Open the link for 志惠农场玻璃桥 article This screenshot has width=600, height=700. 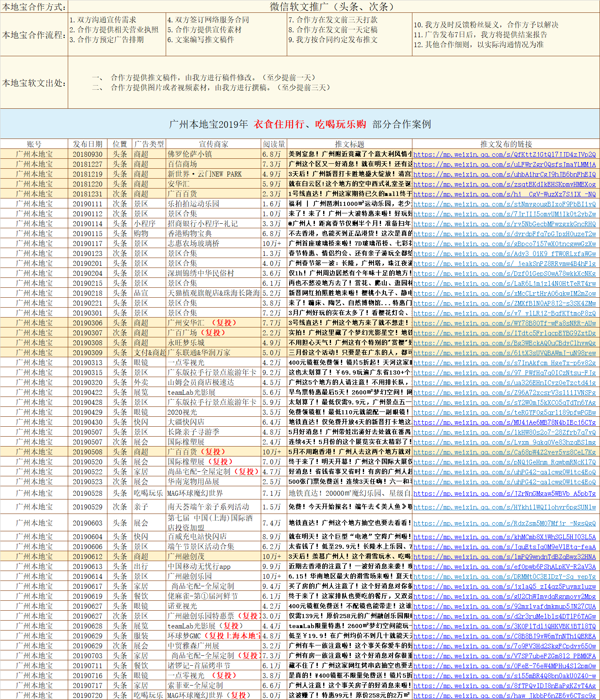click(x=504, y=244)
